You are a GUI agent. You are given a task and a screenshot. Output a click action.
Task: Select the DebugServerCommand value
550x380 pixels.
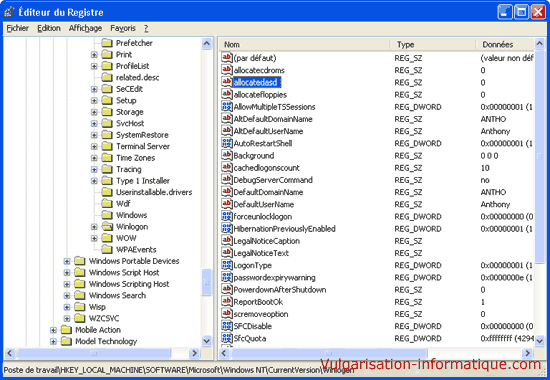click(273, 180)
